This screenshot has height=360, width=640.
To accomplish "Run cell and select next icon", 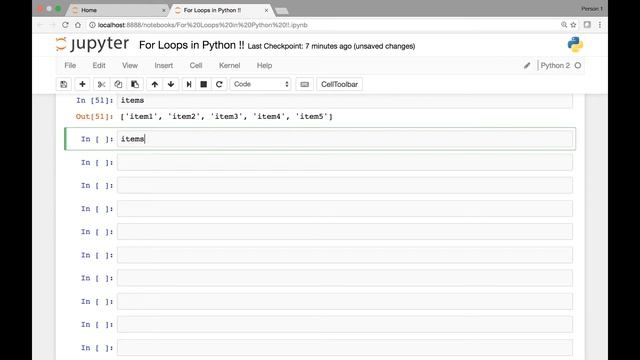I will click(x=189, y=84).
